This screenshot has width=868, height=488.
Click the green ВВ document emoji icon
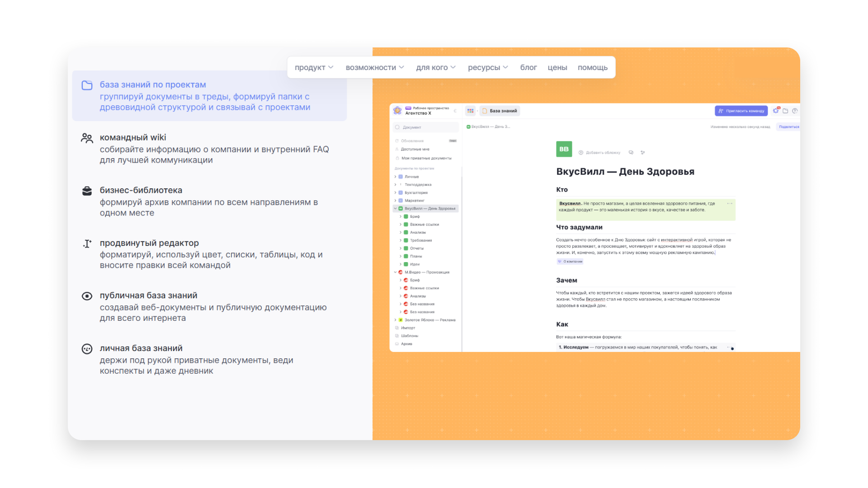click(x=564, y=149)
